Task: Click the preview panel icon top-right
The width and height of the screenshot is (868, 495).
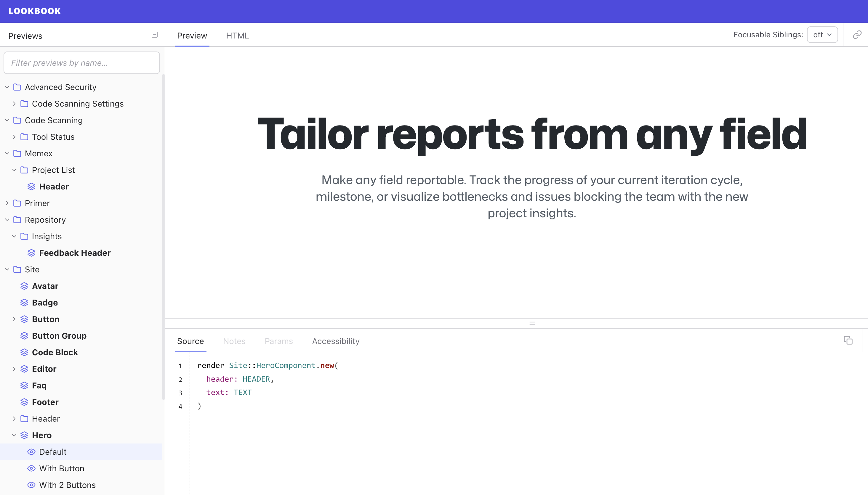Action: (857, 35)
